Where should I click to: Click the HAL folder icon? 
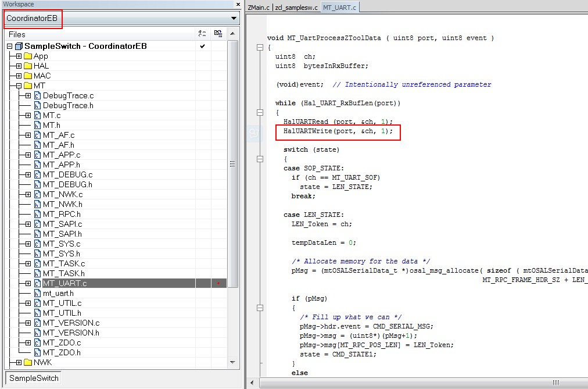(28, 66)
